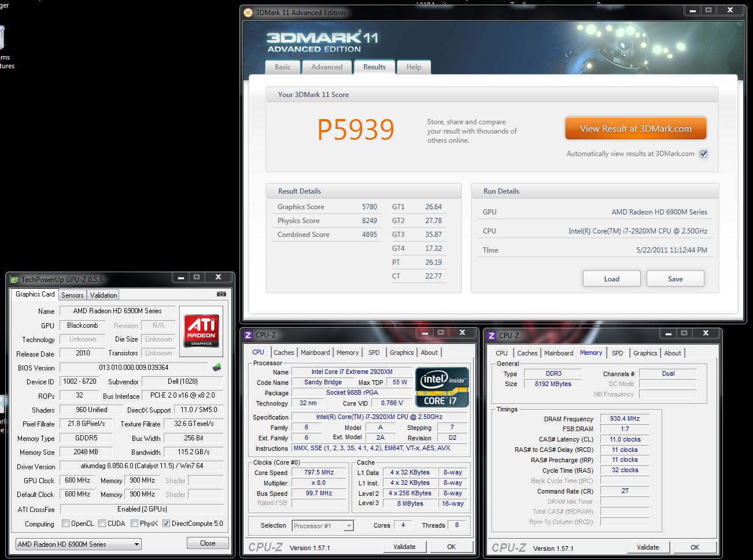Viewport: 753px width, 560px height.
Task: Enable the CUDA checkbox in GPU-Z
Action: (102, 524)
